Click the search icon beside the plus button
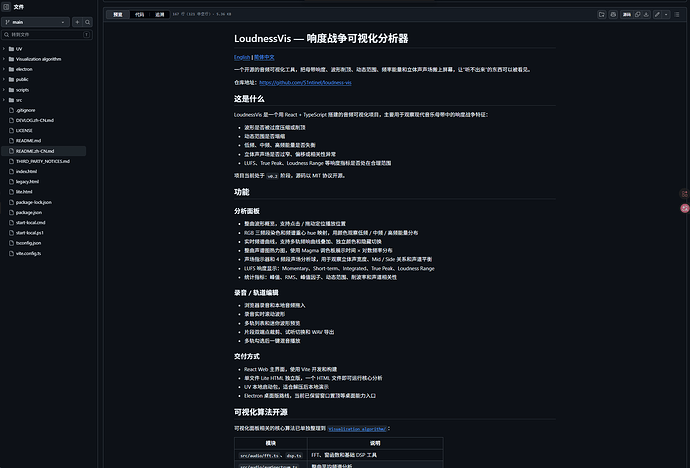This screenshot has width=690, height=468. (88, 22)
